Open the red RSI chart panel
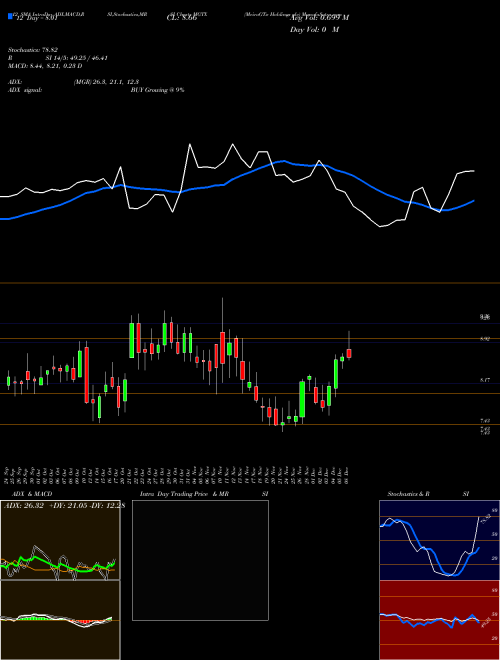Image resolution: width=500 pixels, height=660 pixels. coord(439,620)
